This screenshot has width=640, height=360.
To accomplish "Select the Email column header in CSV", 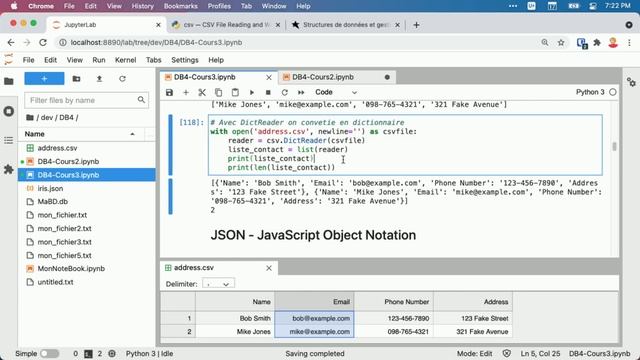I will 314,302.
